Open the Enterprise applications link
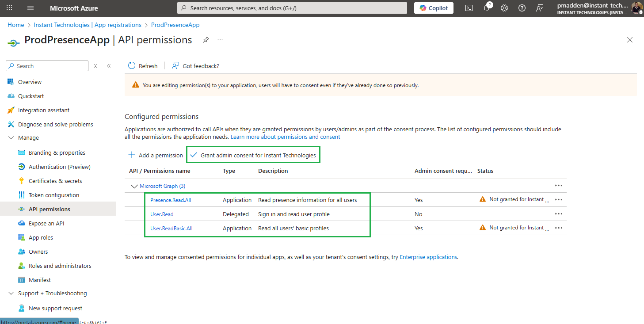This screenshot has height=324, width=644. point(428,257)
